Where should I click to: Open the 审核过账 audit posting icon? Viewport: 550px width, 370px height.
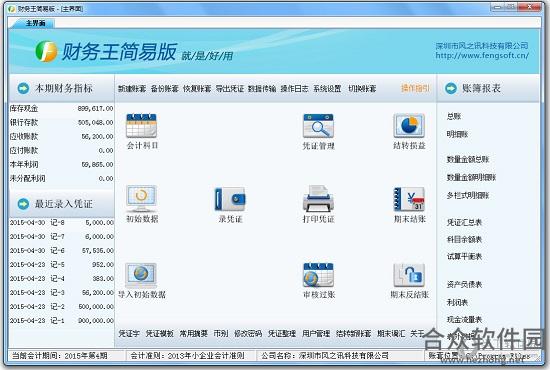point(318,275)
